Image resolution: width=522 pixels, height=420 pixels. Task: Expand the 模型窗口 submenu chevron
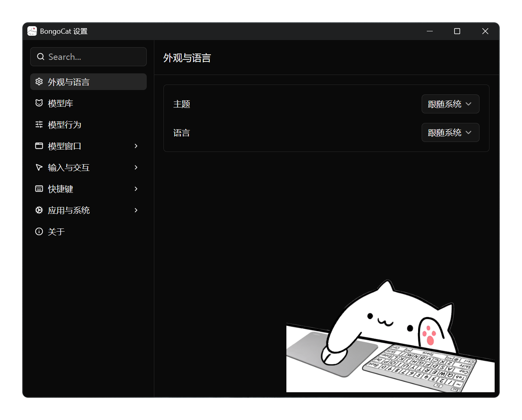pos(136,146)
